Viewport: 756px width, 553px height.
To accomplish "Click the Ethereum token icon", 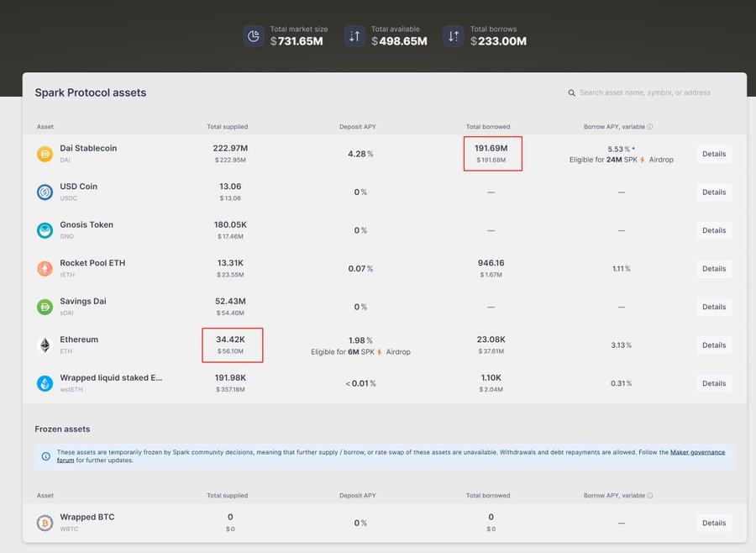I will click(x=45, y=345).
